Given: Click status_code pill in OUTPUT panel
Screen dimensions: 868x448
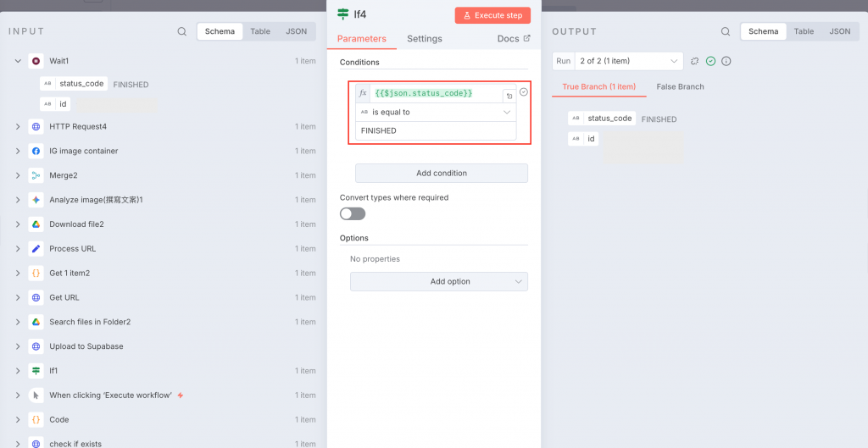Looking at the screenshot, I should click(602, 119).
